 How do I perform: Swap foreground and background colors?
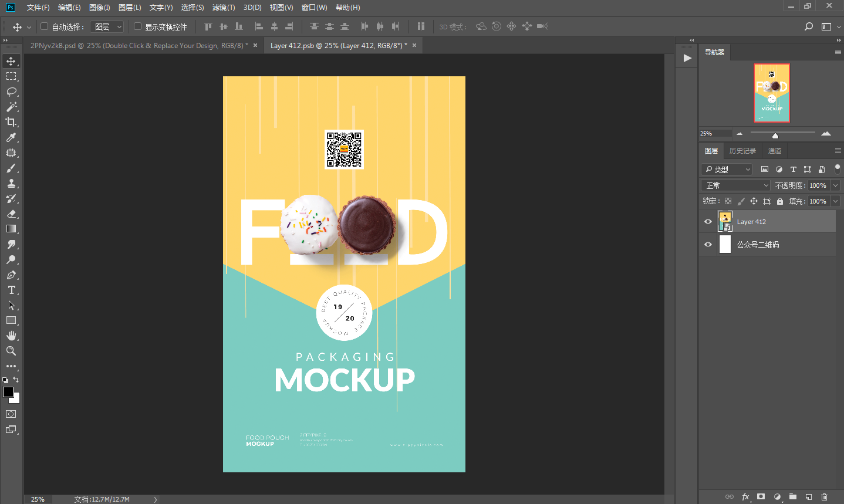tap(16, 380)
